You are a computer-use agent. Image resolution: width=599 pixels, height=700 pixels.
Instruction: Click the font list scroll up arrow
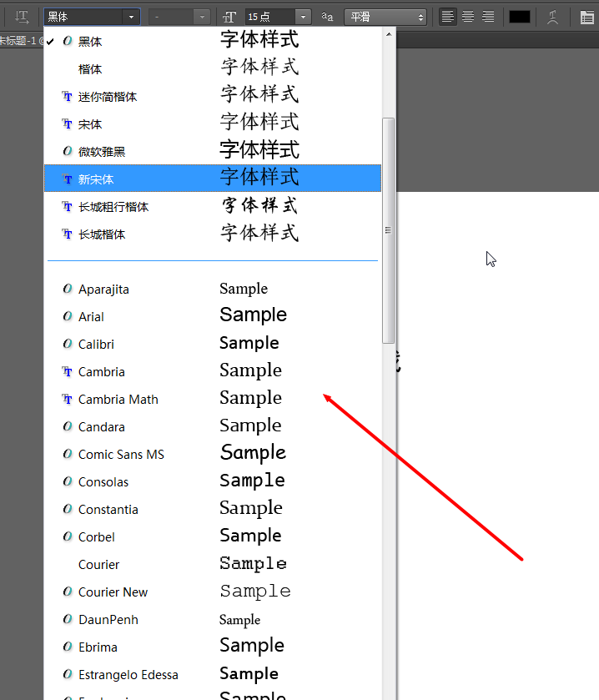(388, 34)
